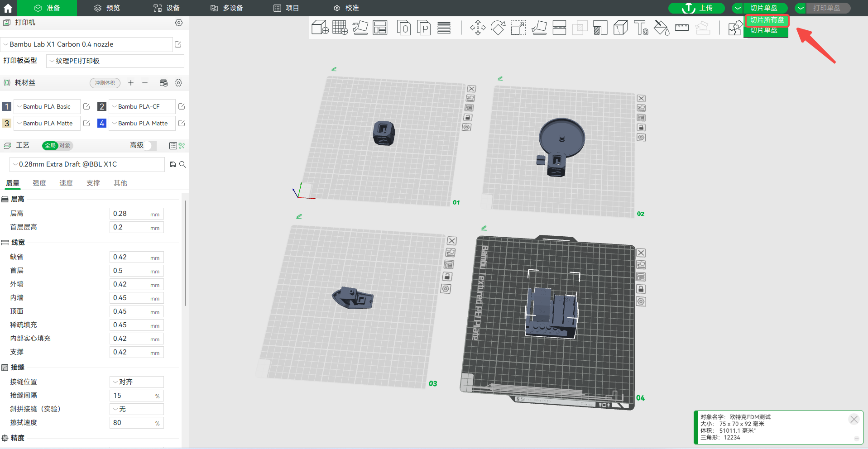Switch to the 项目 project tab
The image size is (868, 449).
(x=286, y=8)
